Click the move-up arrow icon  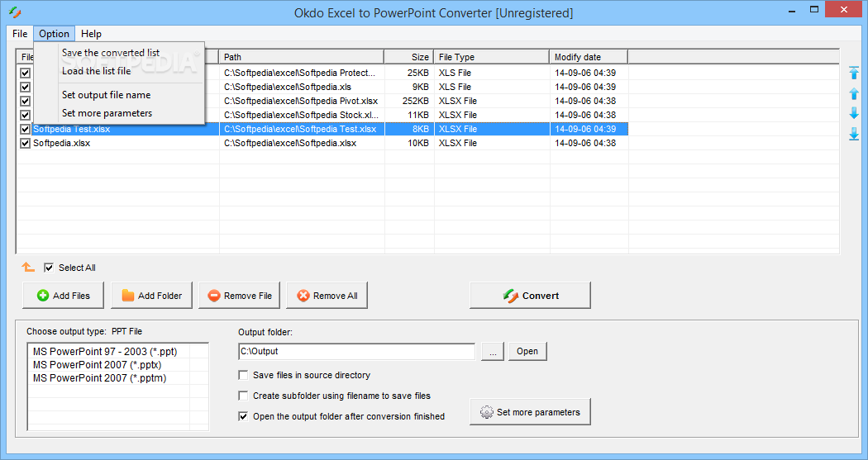[854, 93]
